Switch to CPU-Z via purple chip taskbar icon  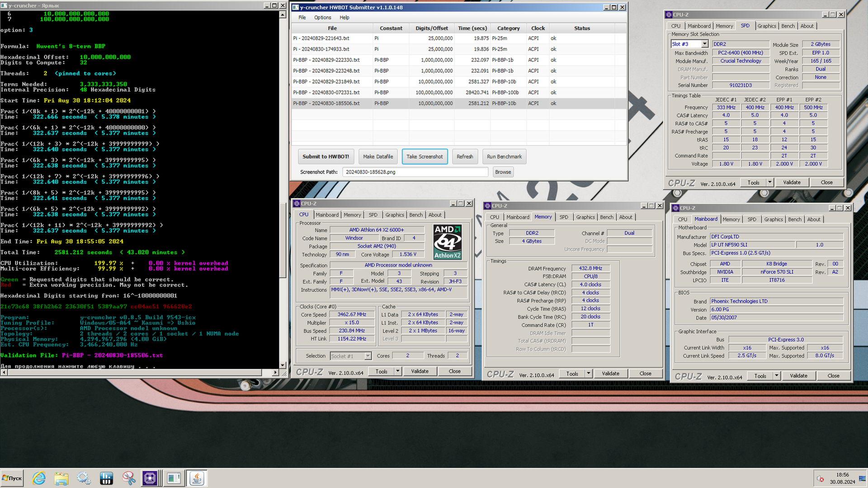(x=150, y=478)
